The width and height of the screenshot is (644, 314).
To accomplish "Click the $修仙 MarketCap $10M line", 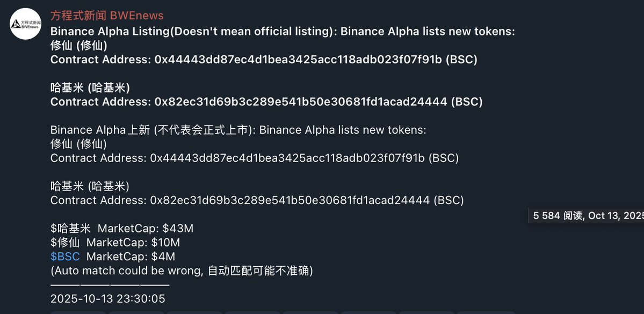I will click(x=115, y=243).
